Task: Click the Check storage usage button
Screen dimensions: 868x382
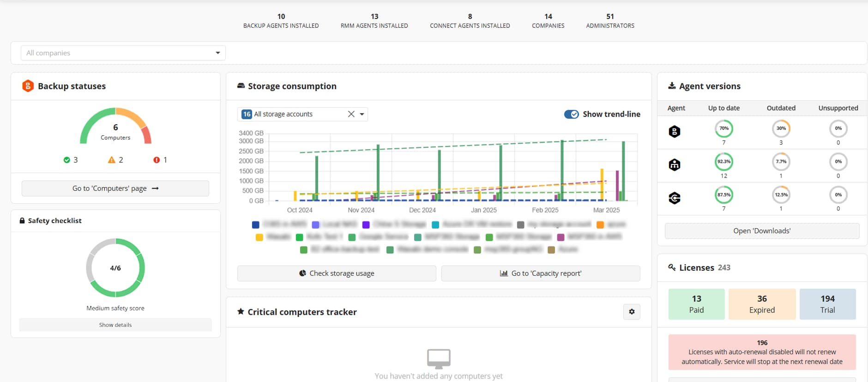Action: (337, 273)
